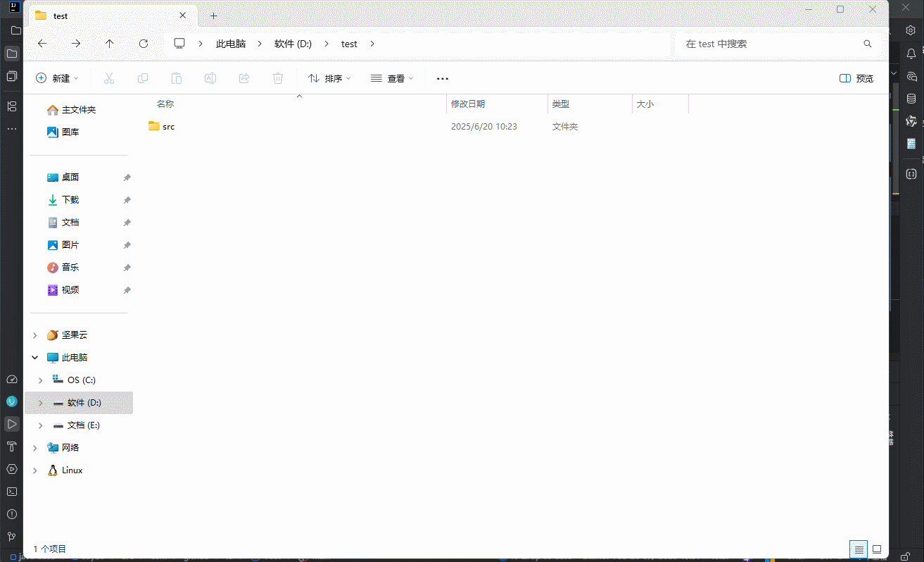
Task: Open 下载 in quick access
Action: 70,200
